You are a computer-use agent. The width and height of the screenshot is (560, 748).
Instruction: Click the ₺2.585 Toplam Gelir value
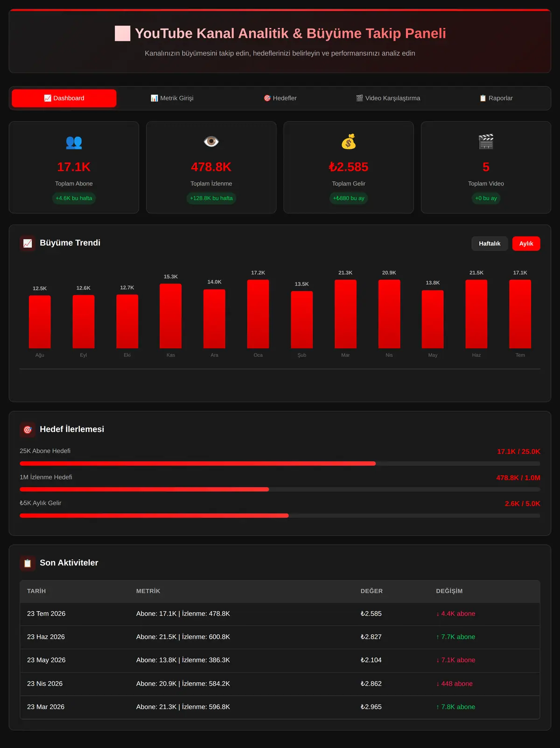[x=349, y=167]
